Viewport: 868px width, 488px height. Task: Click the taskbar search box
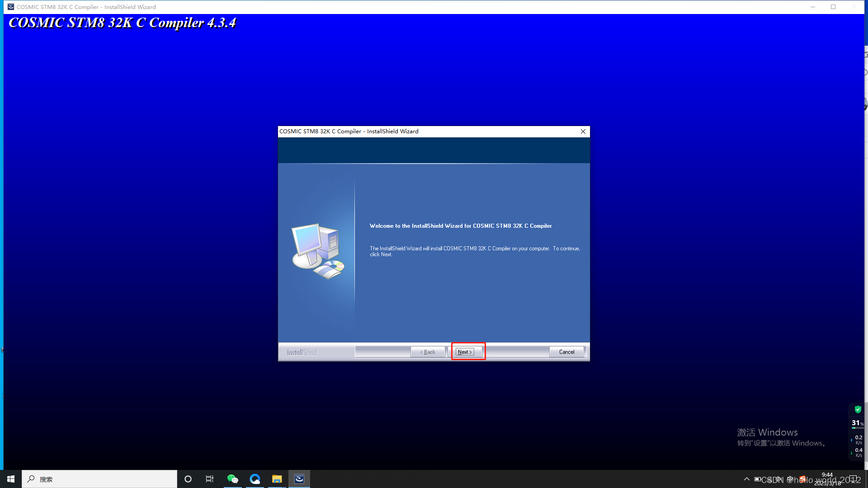point(99,479)
